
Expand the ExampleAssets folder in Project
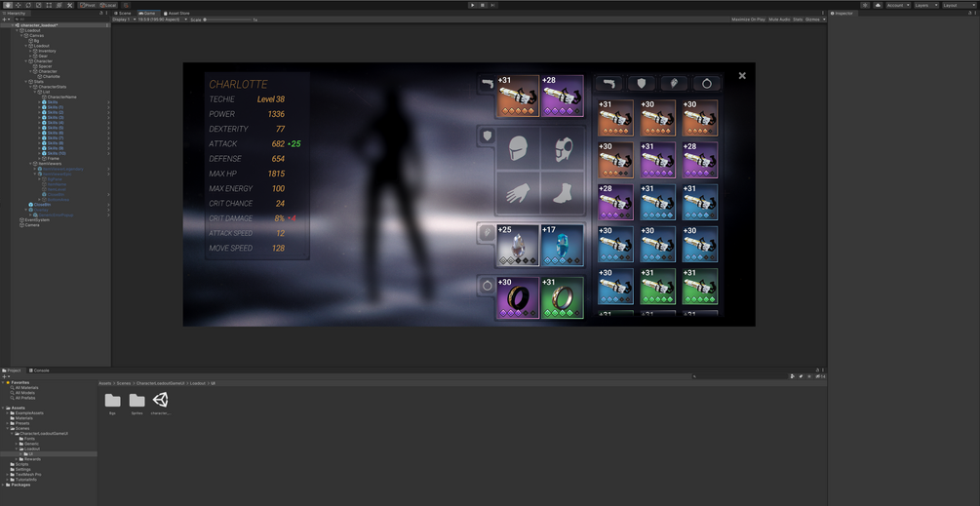(x=8, y=413)
